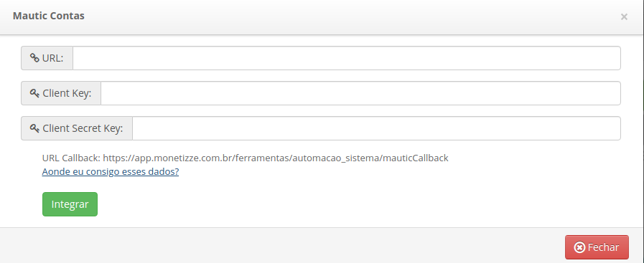The image size is (644, 263).
Task: Click the chain link icon beside URL
Action: (34, 58)
